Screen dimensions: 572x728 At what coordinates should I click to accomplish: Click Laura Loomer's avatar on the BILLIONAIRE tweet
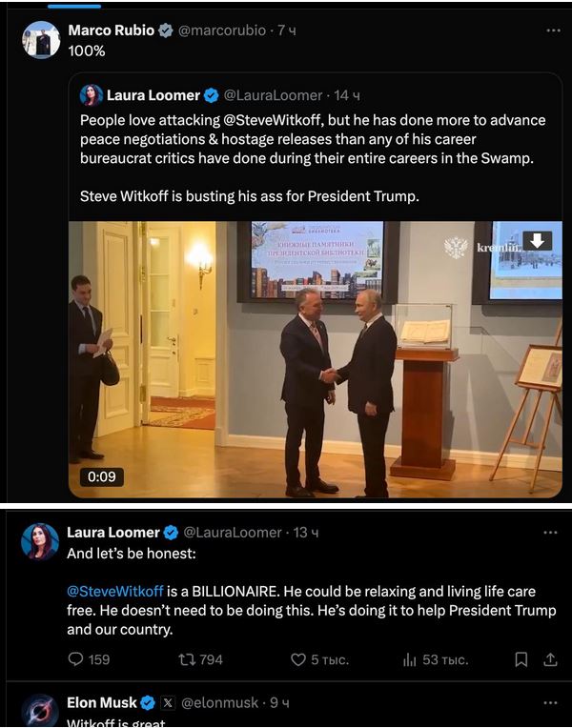41,540
